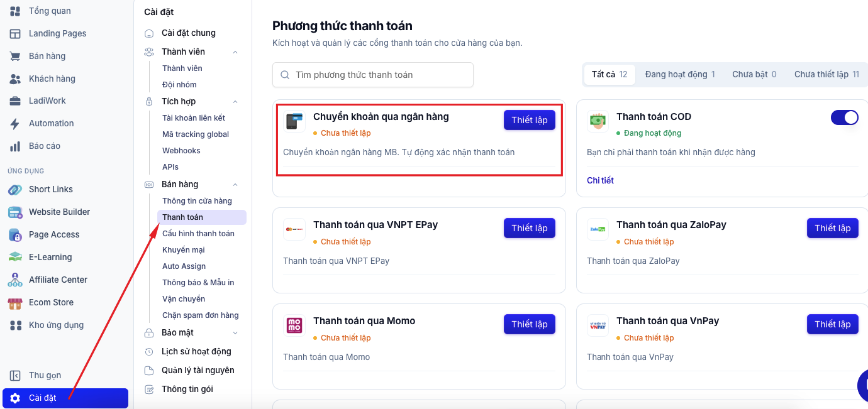Click the E-Learning graduation cap icon

15,257
